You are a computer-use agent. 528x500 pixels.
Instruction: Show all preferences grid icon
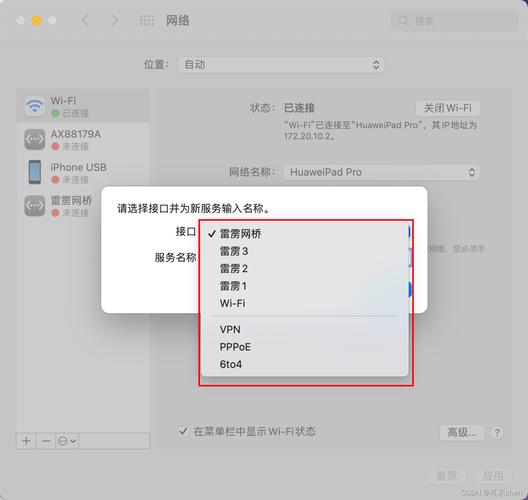coord(146,21)
